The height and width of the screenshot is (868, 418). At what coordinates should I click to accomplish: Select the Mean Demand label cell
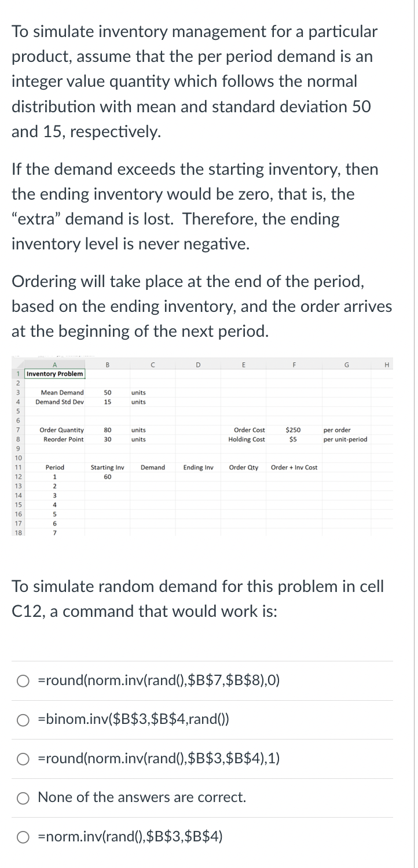point(64,393)
